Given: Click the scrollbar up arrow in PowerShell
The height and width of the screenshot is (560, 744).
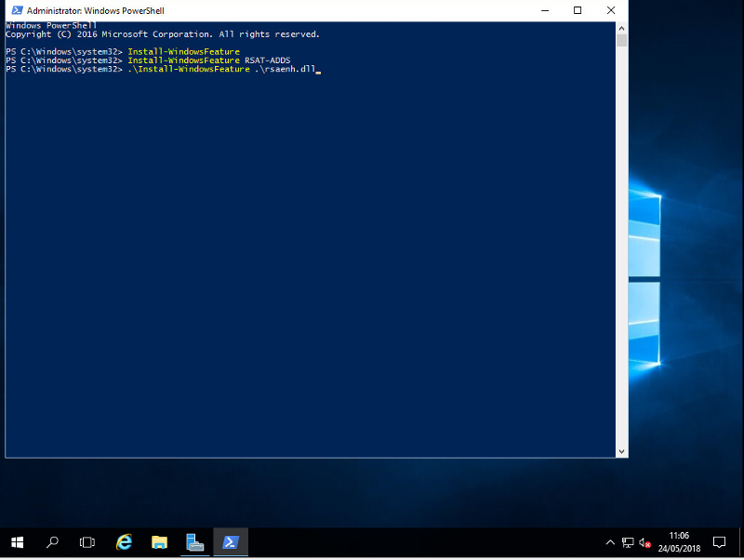Looking at the screenshot, I should (622, 28).
